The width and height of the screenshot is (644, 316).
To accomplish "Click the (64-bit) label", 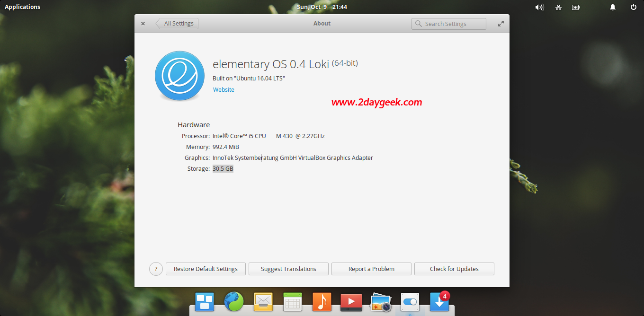I will click(345, 63).
